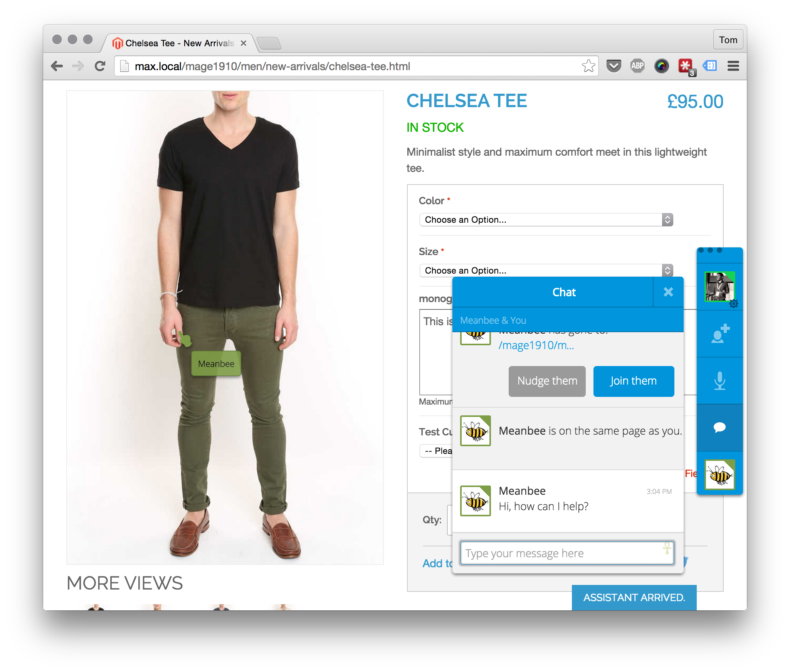Open the Color dropdown
The height and width of the screenshot is (672, 790).
546,220
